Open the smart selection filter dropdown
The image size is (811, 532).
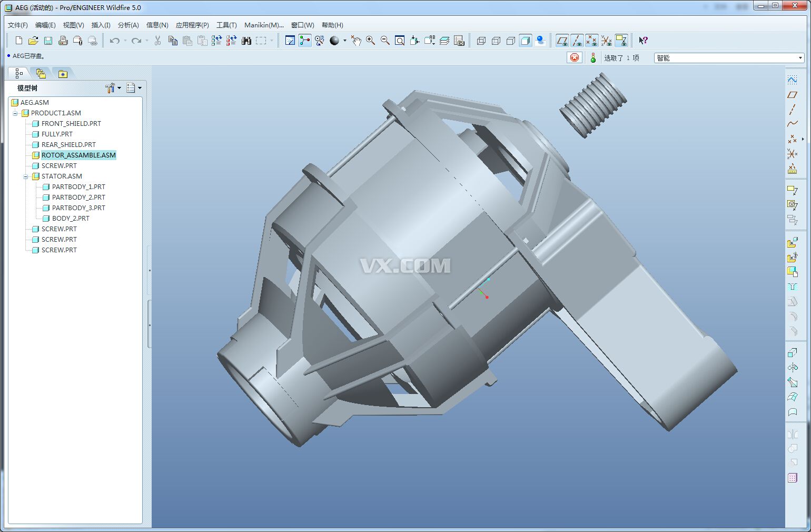(800, 58)
